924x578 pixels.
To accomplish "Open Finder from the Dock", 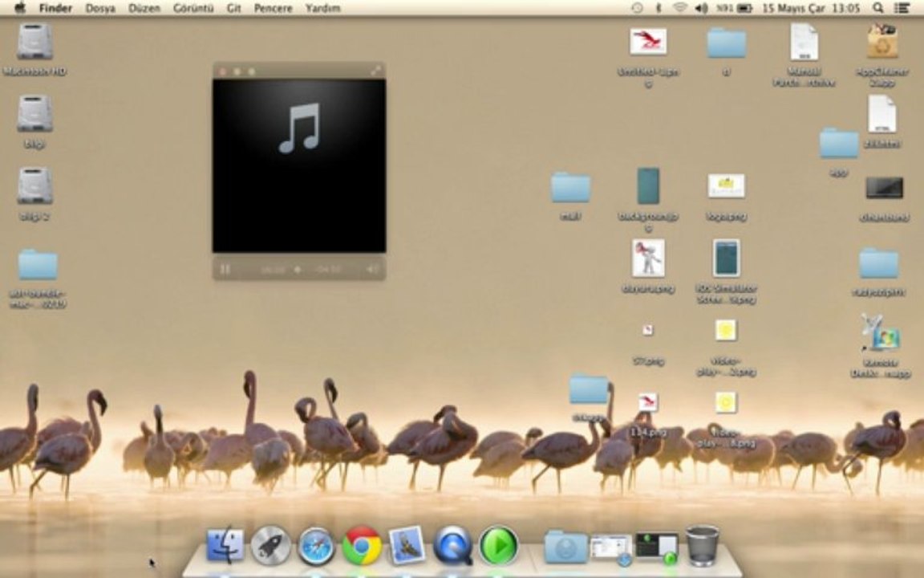I will (x=225, y=545).
